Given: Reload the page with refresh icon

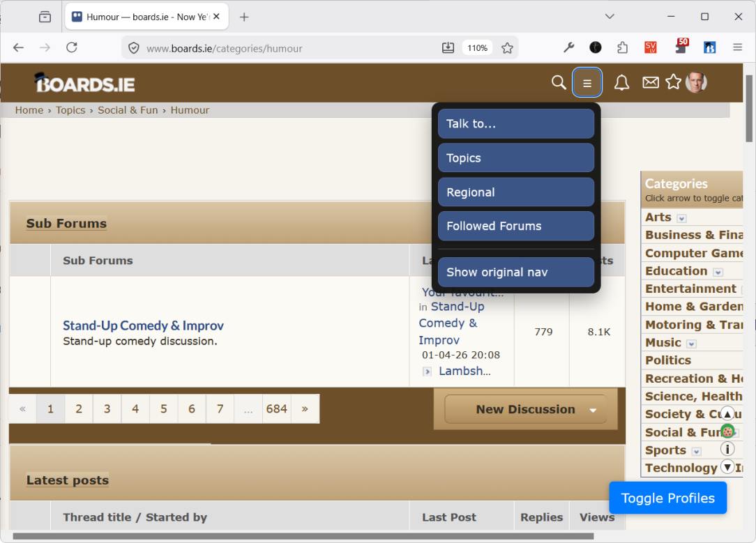Looking at the screenshot, I should (72, 47).
